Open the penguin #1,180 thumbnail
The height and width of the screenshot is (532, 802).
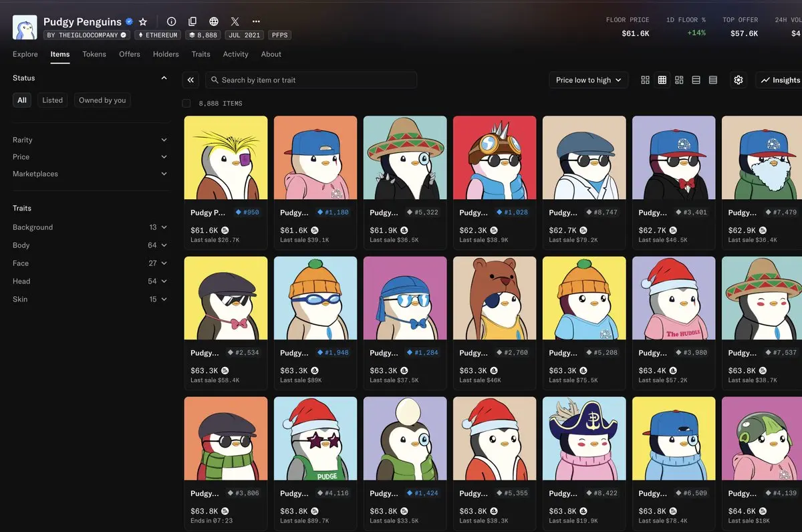click(x=315, y=158)
